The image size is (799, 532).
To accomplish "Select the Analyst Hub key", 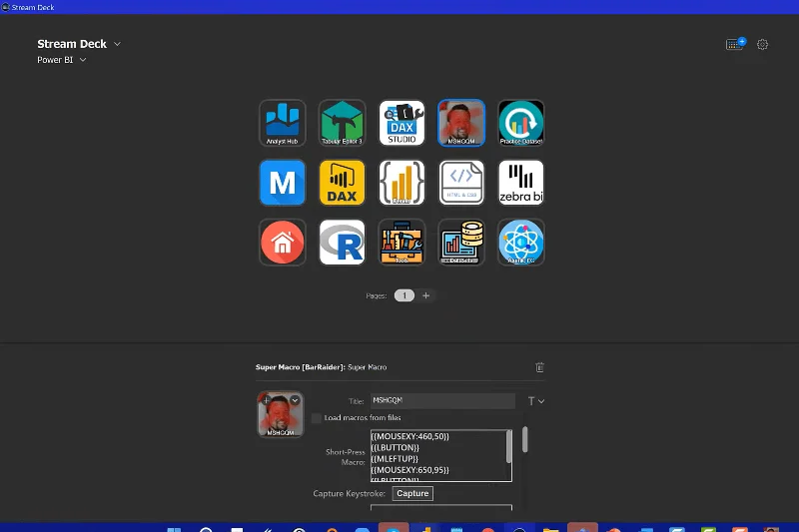I will coord(283,123).
